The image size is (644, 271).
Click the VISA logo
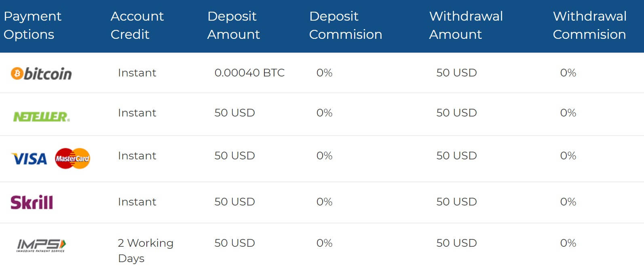(x=29, y=159)
